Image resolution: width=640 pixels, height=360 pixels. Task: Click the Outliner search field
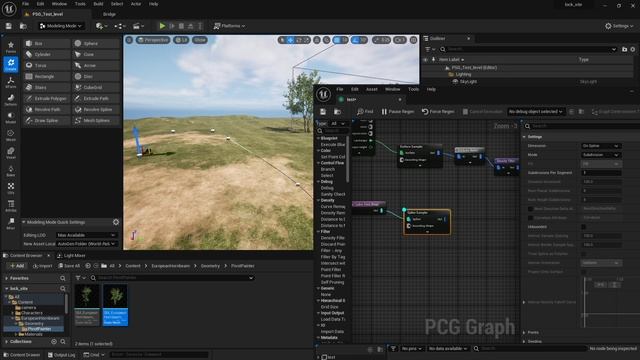coord(529,49)
